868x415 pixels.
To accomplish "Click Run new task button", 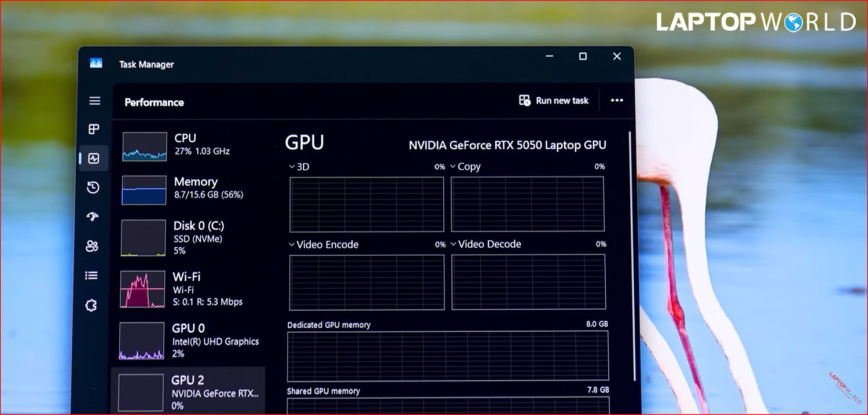I will coord(554,101).
